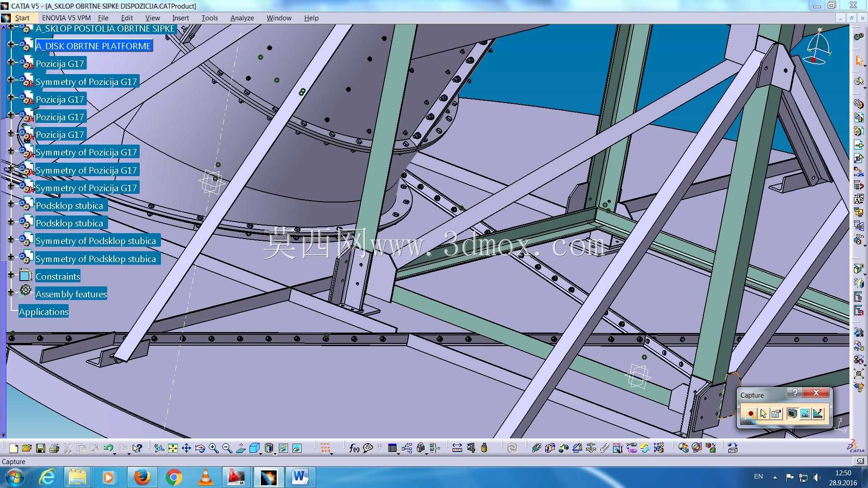Image resolution: width=868 pixels, height=488 pixels.
Task: Toggle Screen Mode in Capture dialog
Action: point(792,413)
